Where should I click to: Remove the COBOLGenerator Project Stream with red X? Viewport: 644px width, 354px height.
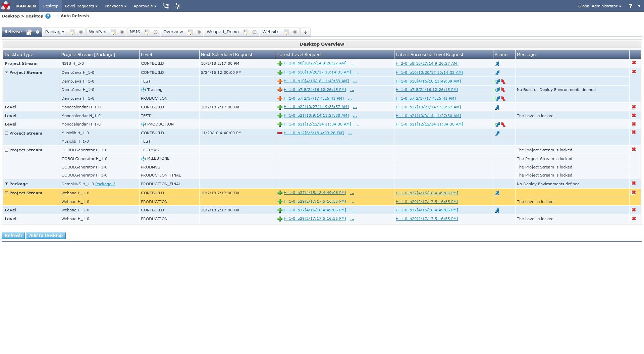click(634, 149)
